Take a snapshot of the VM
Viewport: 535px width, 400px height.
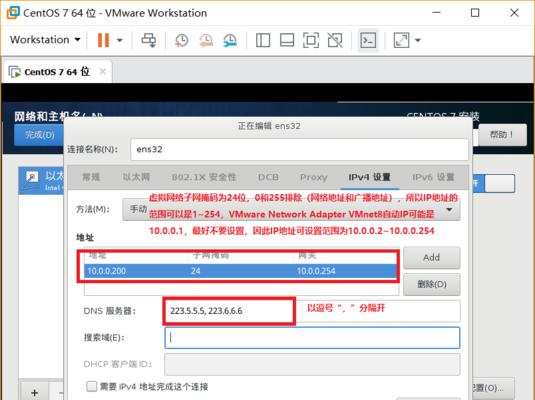(x=182, y=40)
